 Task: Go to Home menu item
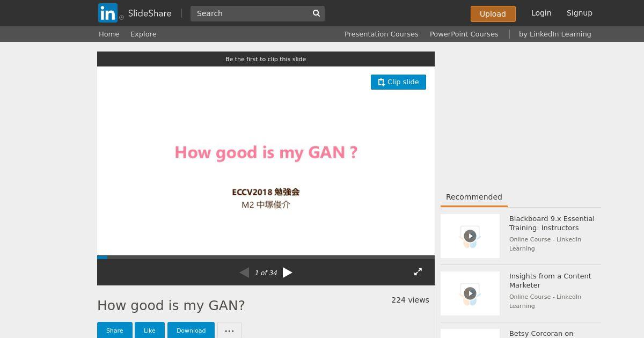[109, 34]
